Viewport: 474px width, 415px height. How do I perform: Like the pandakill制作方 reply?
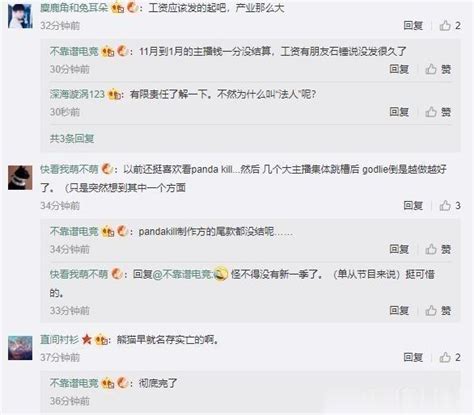[438, 249]
